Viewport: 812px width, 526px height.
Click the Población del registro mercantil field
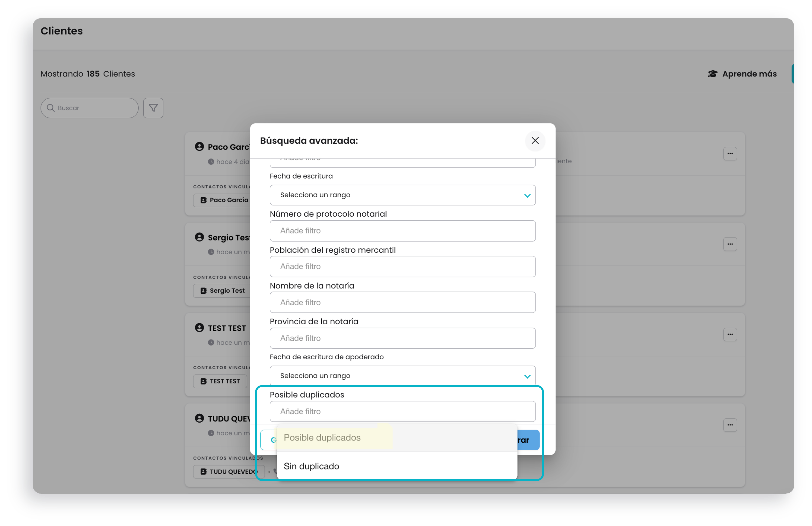click(x=402, y=267)
